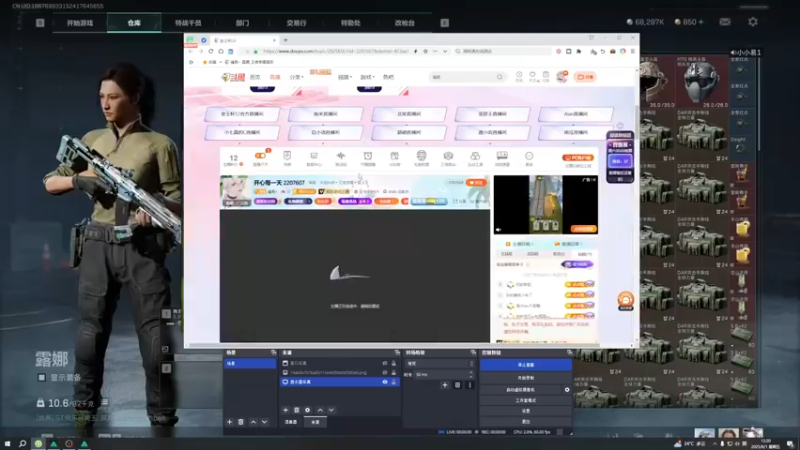800x450 pixels.
Task: Click the browser home icon
Action: [221, 52]
